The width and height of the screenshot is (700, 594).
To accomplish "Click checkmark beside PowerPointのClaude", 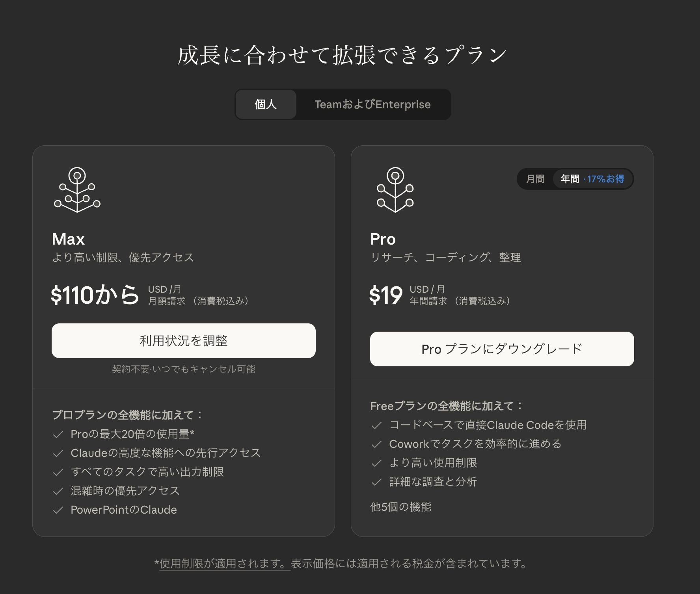I will point(58,510).
